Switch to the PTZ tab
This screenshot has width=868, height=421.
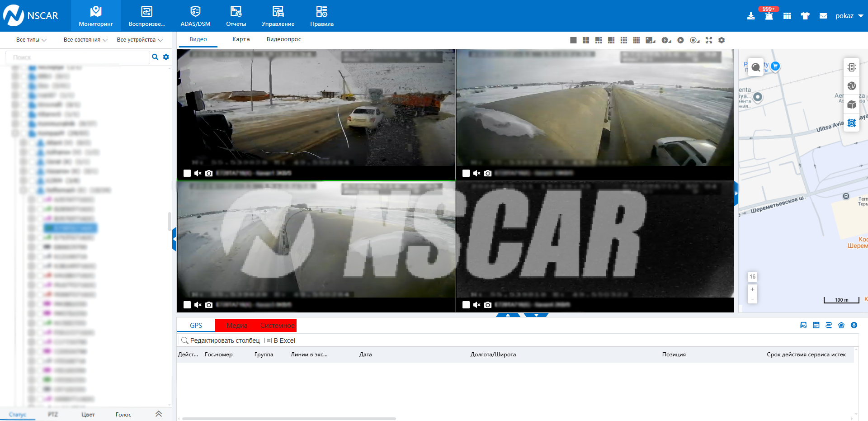(x=53, y=414)
